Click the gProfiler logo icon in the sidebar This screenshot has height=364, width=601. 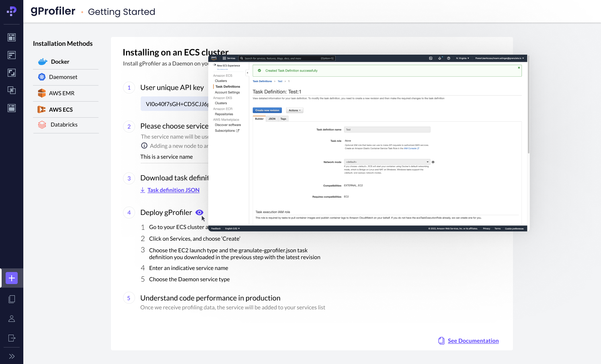[x=12, y=11]
